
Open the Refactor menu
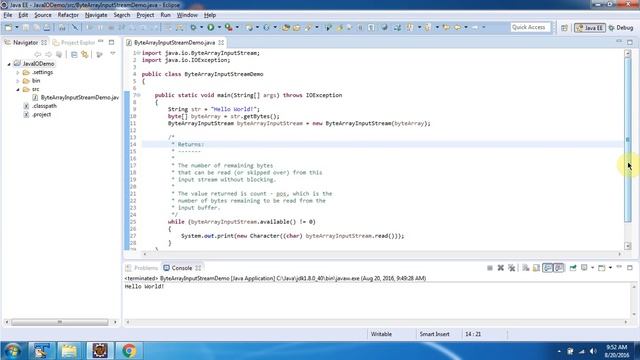point(68,15)
